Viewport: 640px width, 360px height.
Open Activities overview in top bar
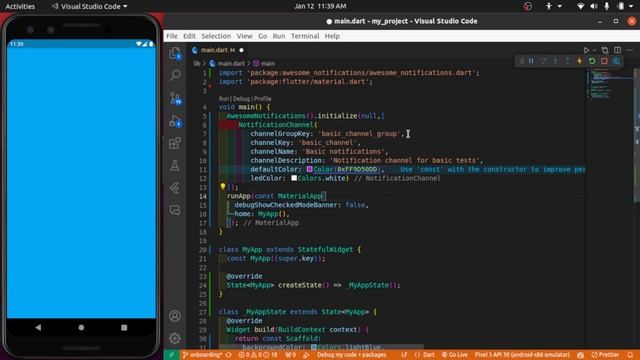pos(20,6)
